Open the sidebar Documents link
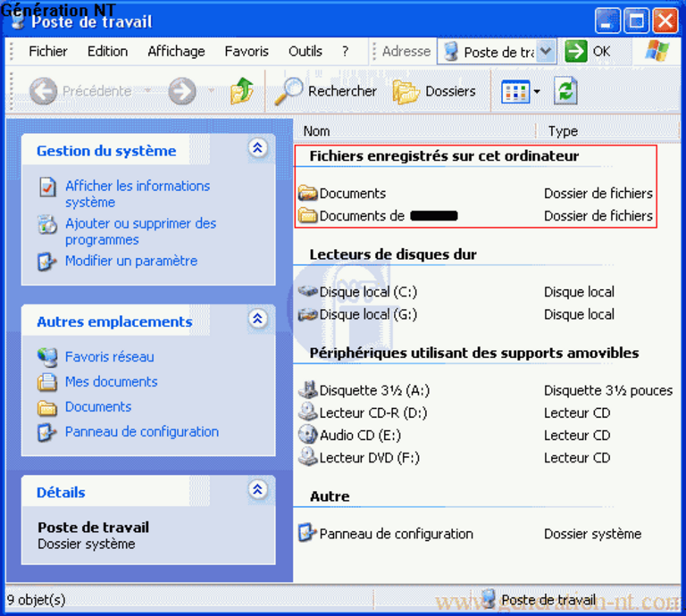The width and height of the screenshot is (686, 616). [98, 406]
